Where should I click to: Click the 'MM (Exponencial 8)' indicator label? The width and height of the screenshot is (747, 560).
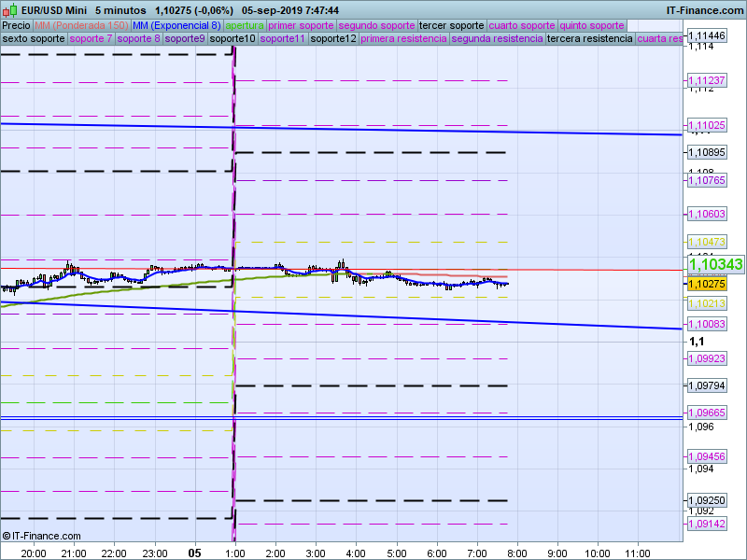(x=176, y=25)
